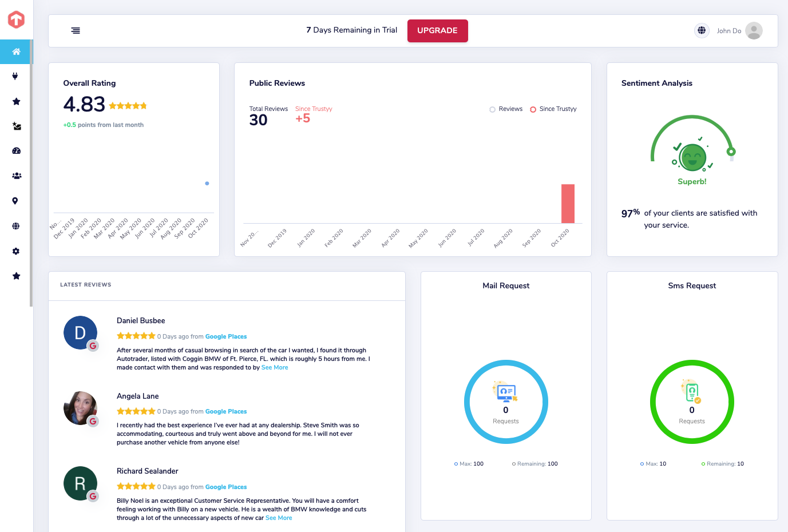Viewport: 788px width, 532px height.
Task: Open Google Places link on Richard Sealander's review
Action: pyautogui.click(x=226, y=487)
